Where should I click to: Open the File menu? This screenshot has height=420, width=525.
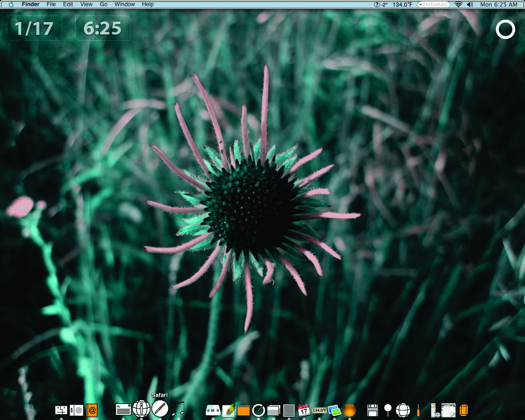pyautogui.click(x=51, y=5)
